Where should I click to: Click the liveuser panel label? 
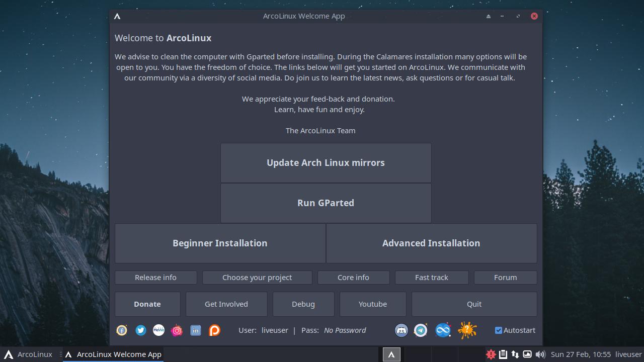pyautogui.click(x=628, y=354)
